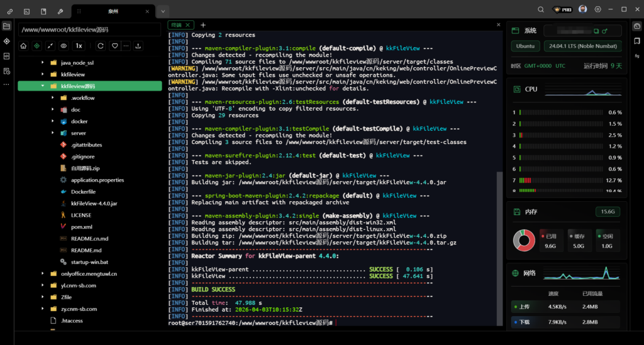The height and width of the screenshot is (345, 644).
Task: Open the search magnifier in title bar
Action: point(541,9)
